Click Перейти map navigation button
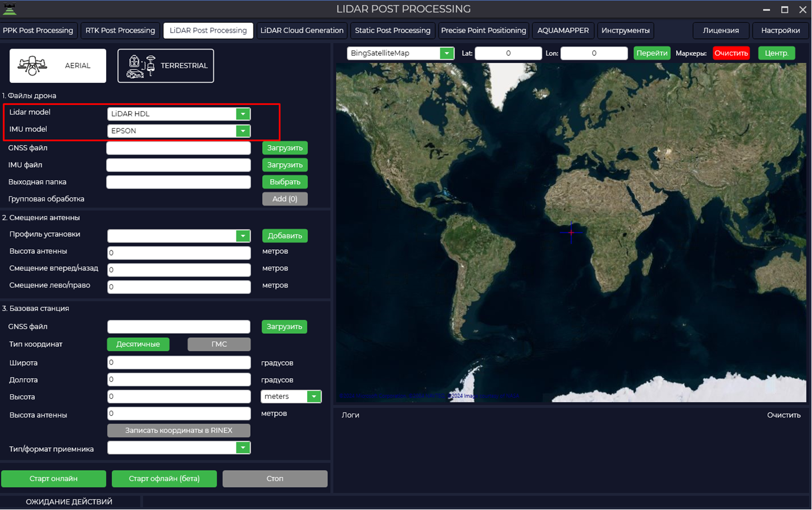The height and width of the screenshot is (510, 812). (x=652, y=53)
